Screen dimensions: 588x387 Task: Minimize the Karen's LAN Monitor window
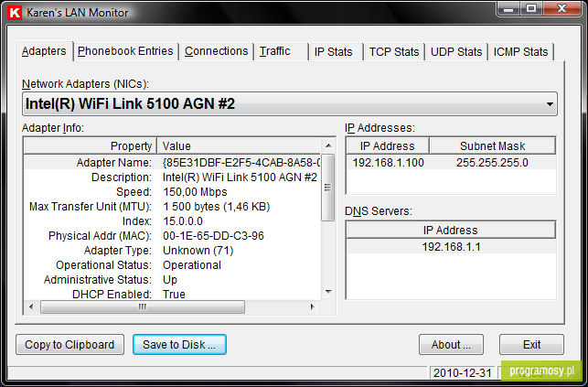[508, 8]
